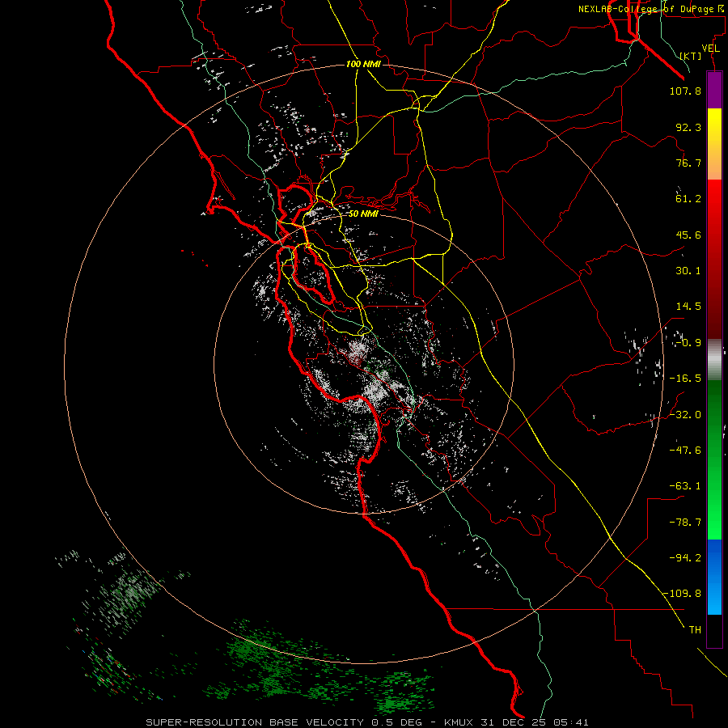Click the Super-Resolution Base Velocity caption text
Image resolution: width=728 pixels, height=728 pixels.
coord(367,722)
